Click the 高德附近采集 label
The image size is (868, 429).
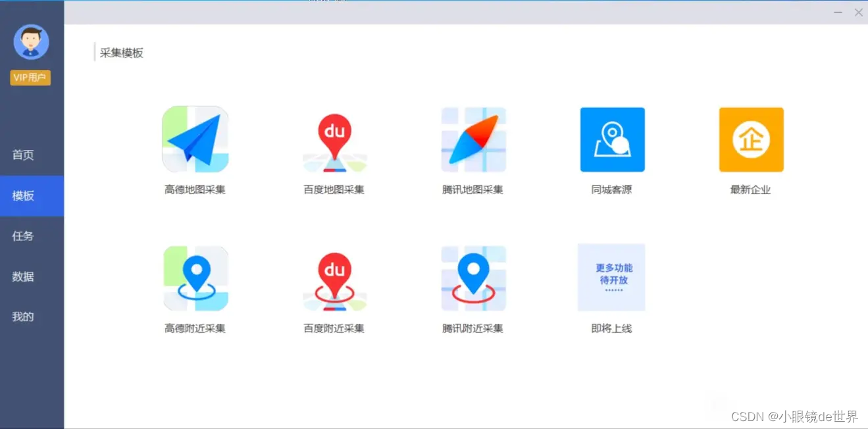pos(195,328)
